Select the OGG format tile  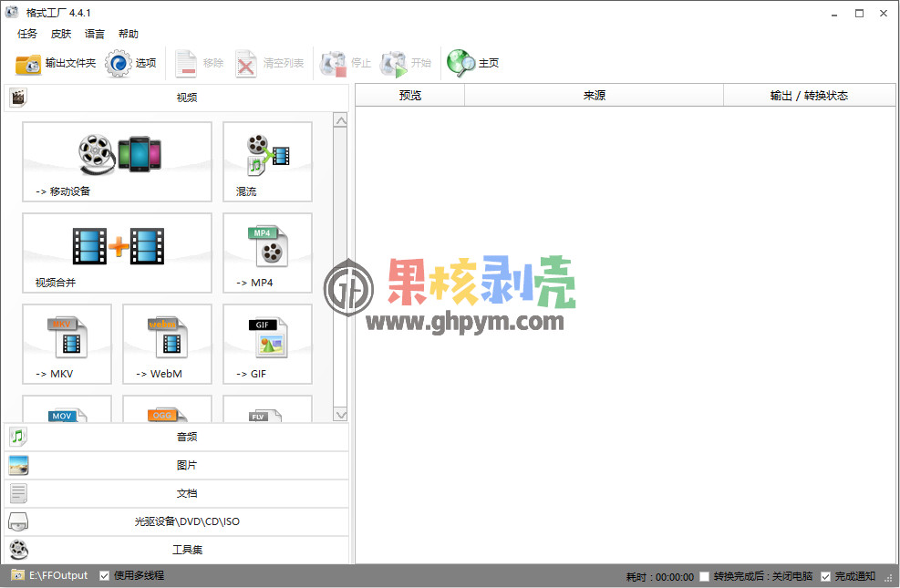[167, 409]
